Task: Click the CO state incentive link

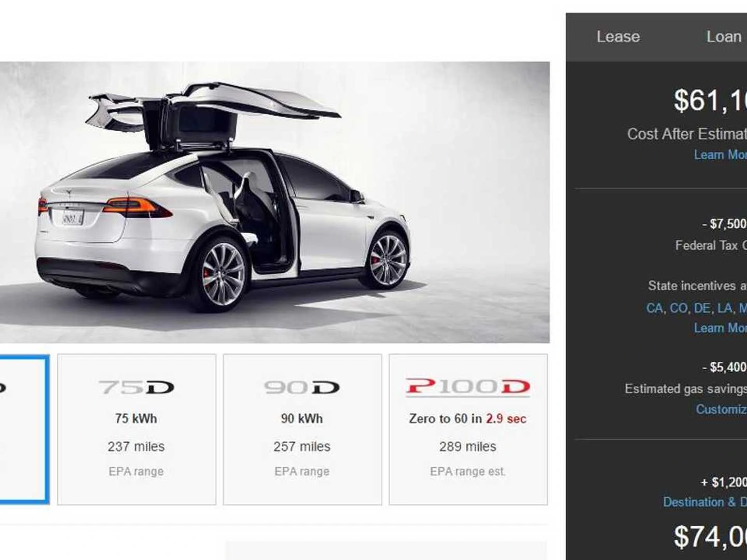Action: click(678, 308)
